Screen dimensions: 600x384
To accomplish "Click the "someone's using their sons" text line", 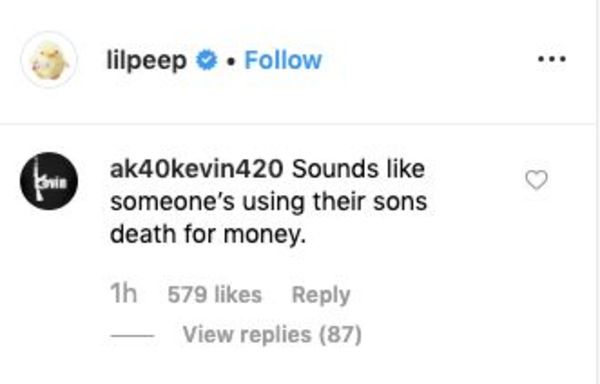I will (x=269, y=202).
